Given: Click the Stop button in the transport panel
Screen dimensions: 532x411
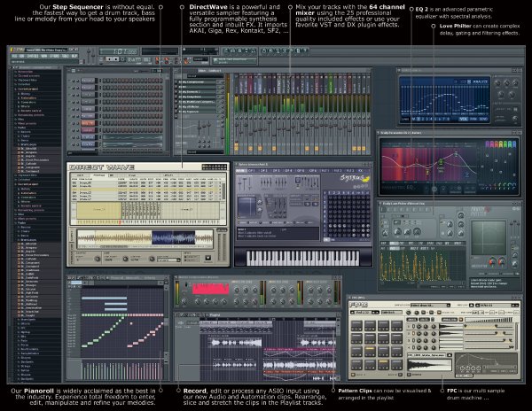Looking at the screenshot, I should [116, 59].
